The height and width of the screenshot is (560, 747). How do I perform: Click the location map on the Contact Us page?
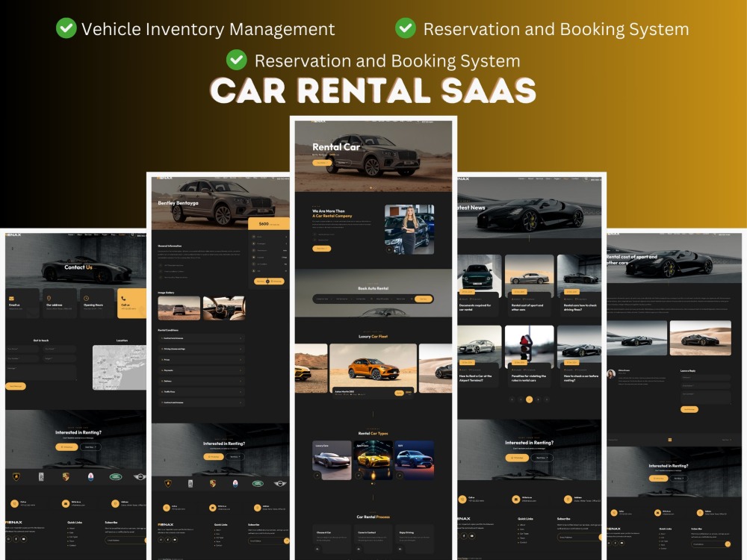119,367
